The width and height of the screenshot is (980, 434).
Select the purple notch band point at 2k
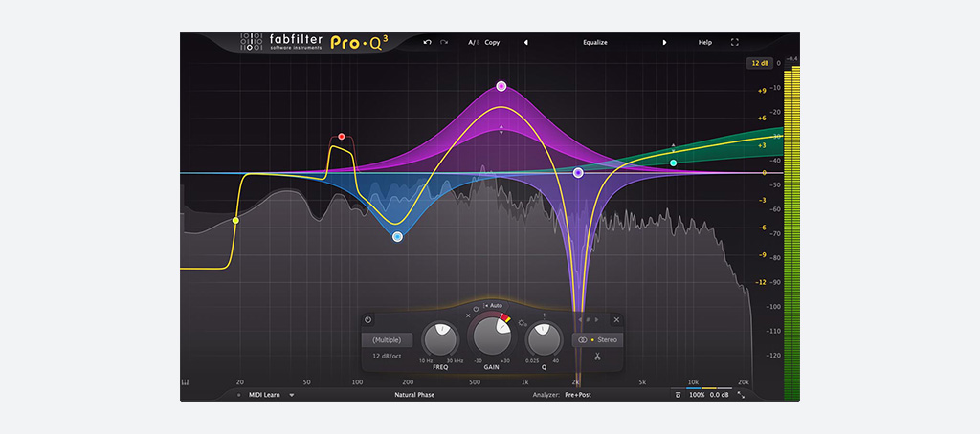click(578, 172)
